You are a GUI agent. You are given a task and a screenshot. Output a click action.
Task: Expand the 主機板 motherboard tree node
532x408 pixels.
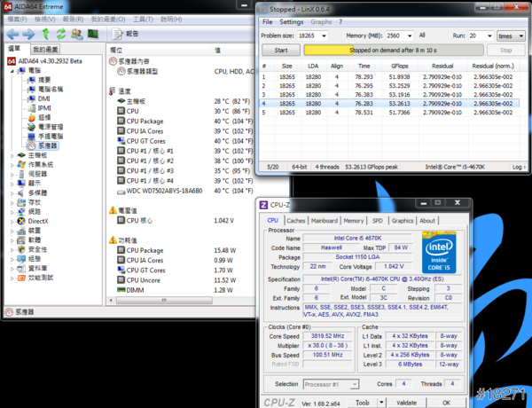point(12,155)
